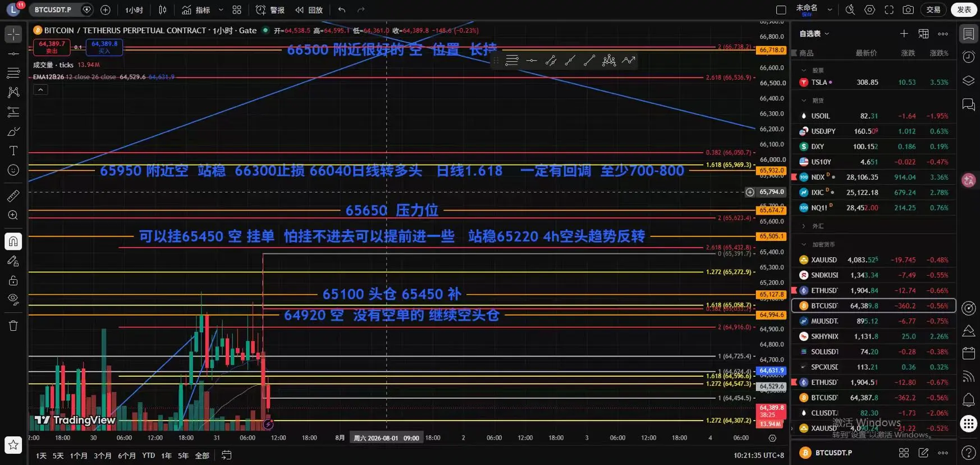Expand the 指标 favorites dropdown arrow
The image size is (980, 465).
[x=221, y=10]
